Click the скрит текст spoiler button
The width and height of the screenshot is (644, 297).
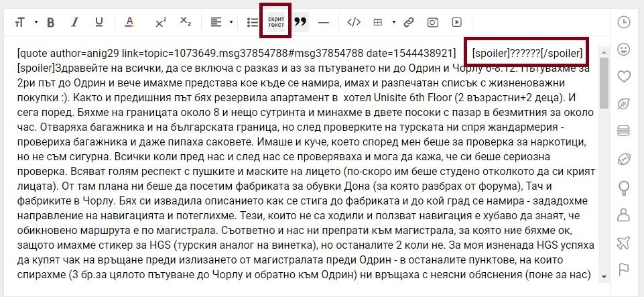(275, 21)
